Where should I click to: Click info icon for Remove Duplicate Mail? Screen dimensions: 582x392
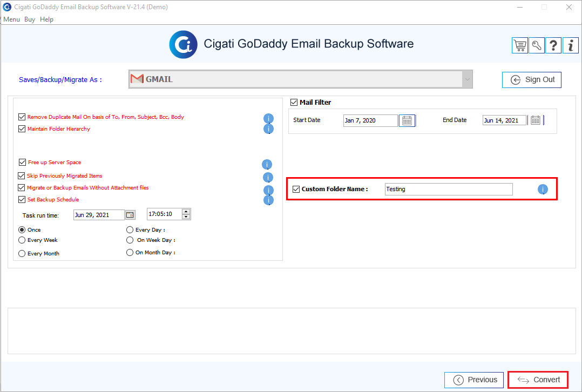[268, 118]
